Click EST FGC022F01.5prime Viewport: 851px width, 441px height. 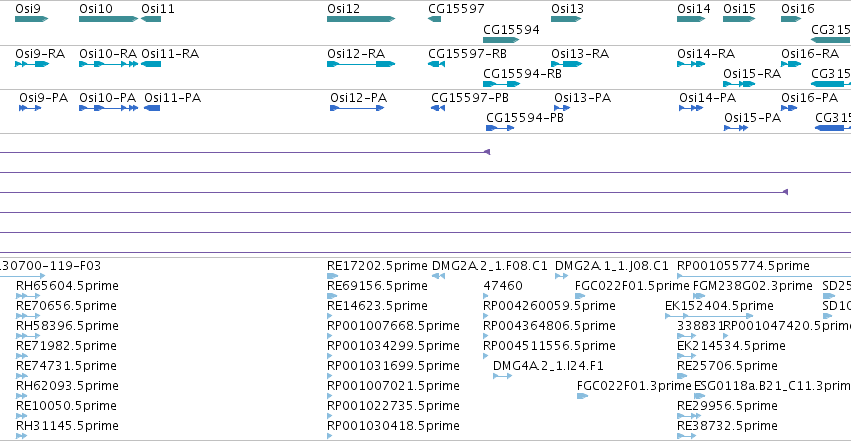tap(632, 285)
